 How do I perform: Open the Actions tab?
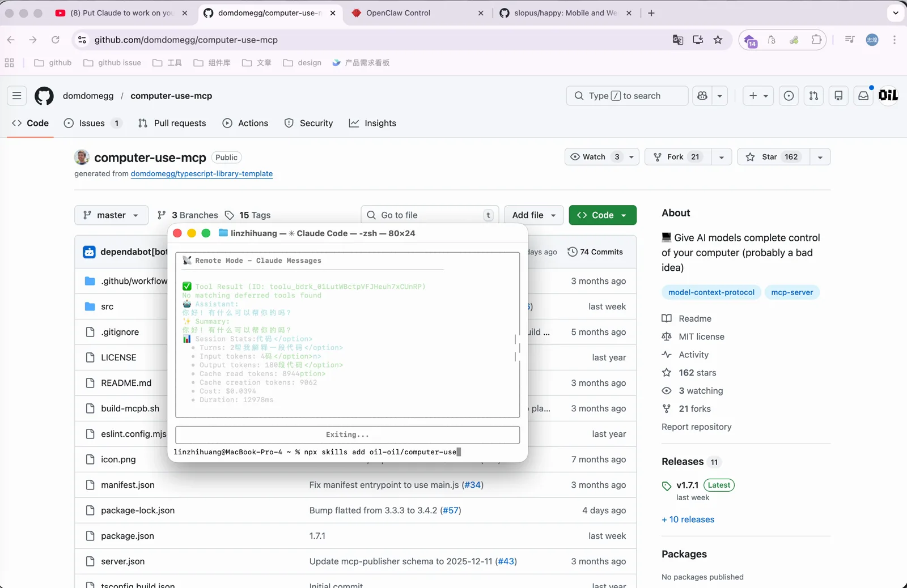pyautogui.click(x=245, y=123)
